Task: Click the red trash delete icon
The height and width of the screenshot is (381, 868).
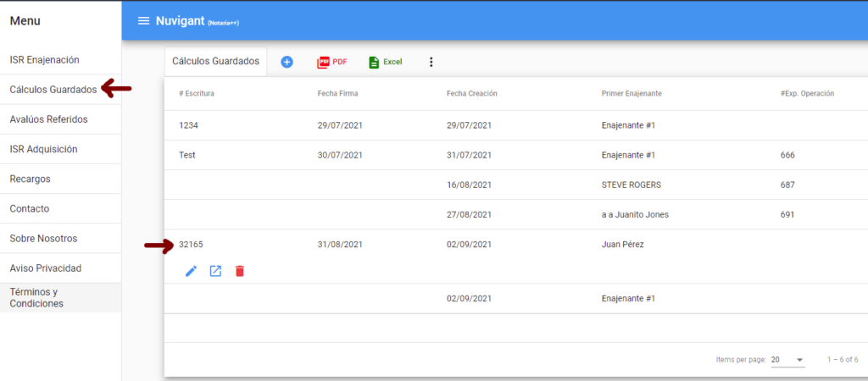Action: click(x=239, y=271)
